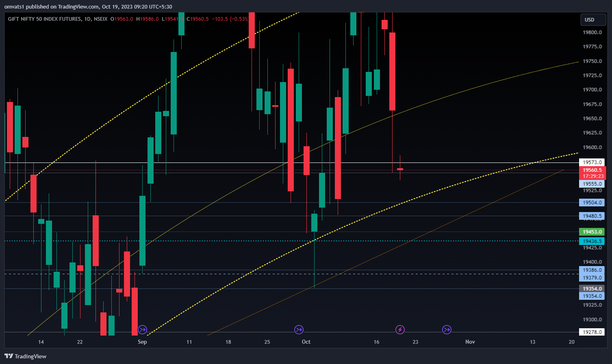The image size is (612, 364).
Task: Click the NSEIX exchange label
Action: pos(101,19)
